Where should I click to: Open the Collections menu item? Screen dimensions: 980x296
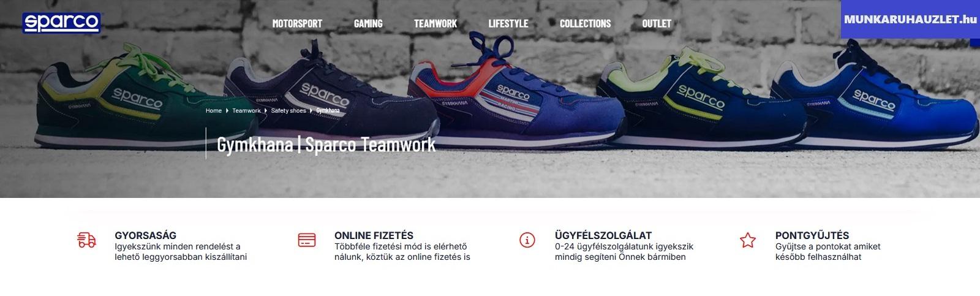(x=586, y=23)
